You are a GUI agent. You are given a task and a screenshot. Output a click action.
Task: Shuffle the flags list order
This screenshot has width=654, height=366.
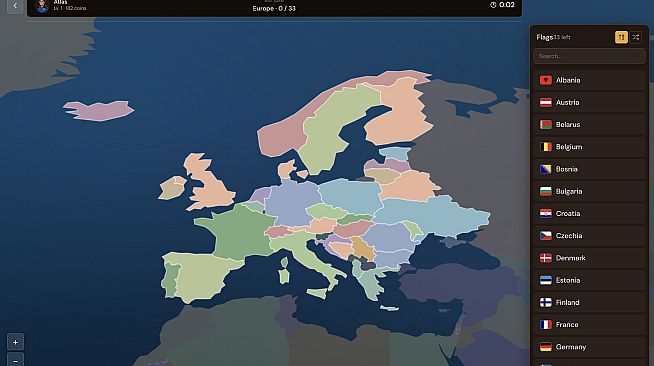pos(636,38)
